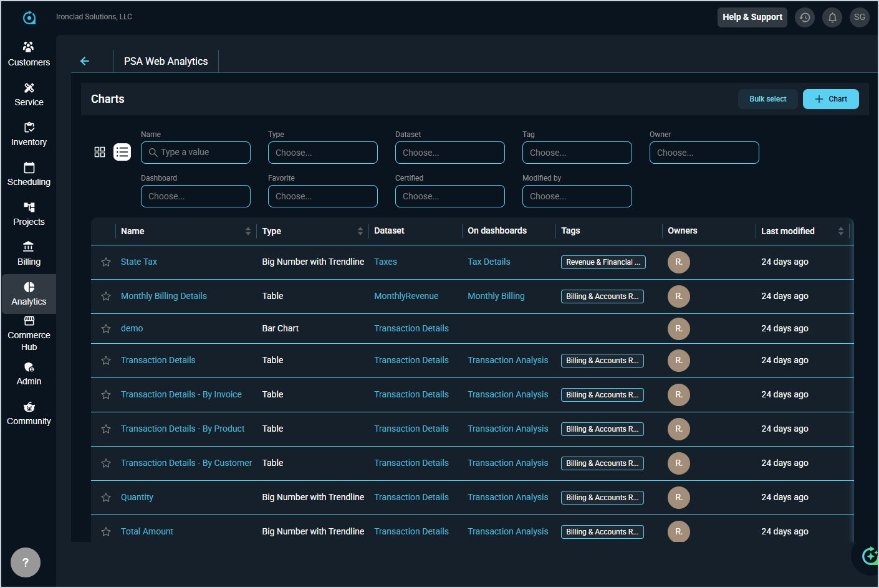Select the PSA Web Analytics tab

(166, 61)
